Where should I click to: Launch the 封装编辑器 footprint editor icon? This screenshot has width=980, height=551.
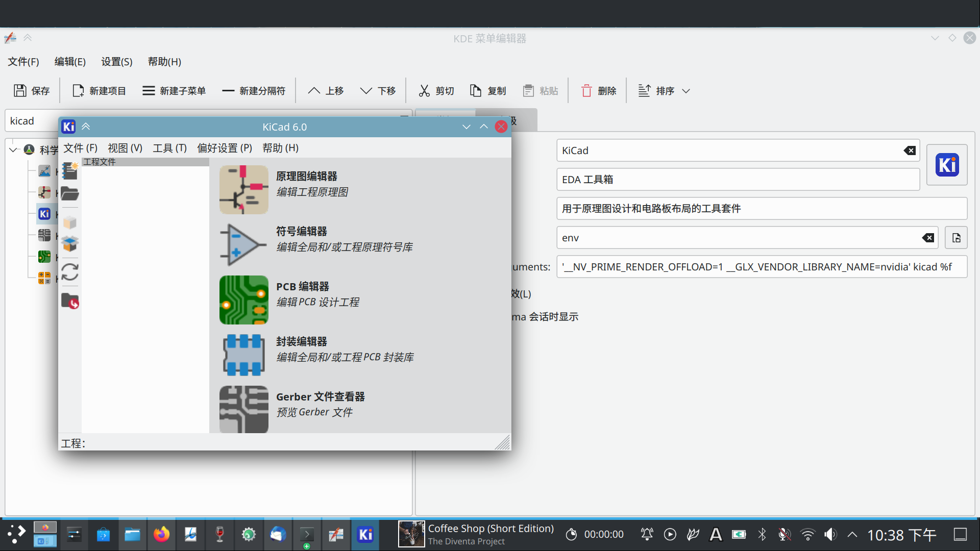click(244, 355)
